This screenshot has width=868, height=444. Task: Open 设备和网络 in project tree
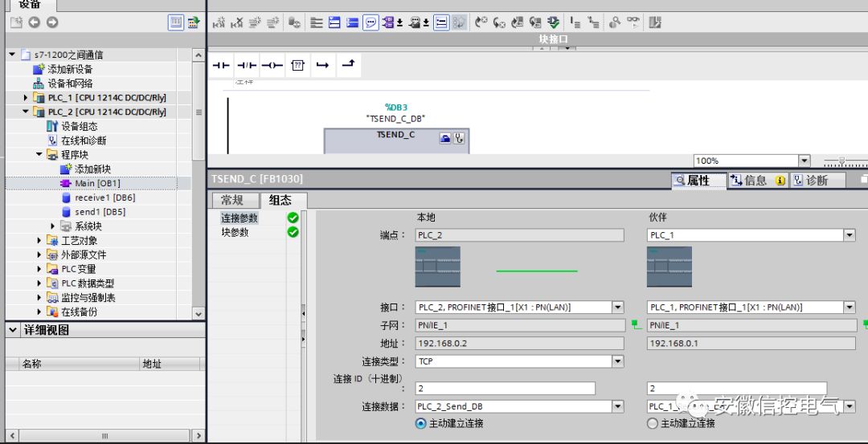[x=70, y=84]
